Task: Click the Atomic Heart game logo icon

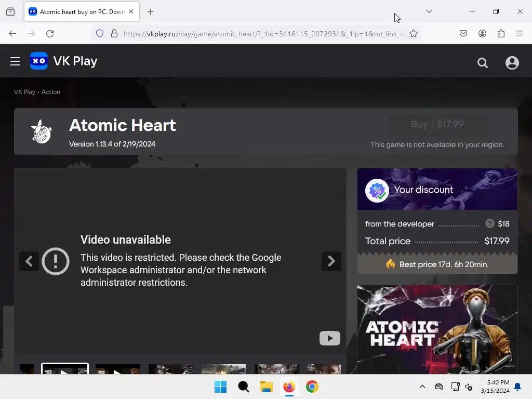Action: tap(42, 131)
